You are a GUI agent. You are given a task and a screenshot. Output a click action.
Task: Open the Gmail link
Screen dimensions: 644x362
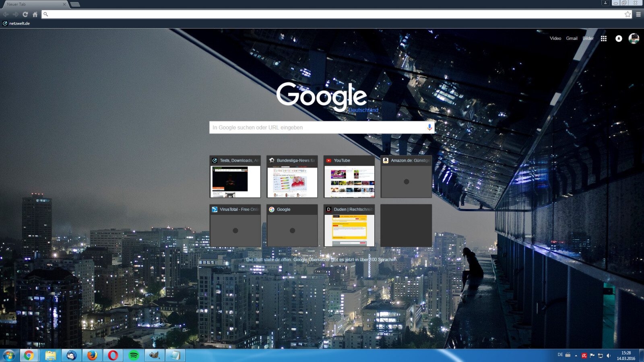point(572,39)
